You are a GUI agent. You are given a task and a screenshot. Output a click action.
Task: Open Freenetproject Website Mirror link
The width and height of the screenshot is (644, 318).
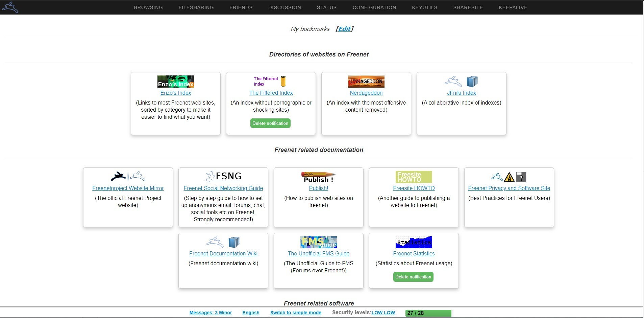pos(128,188)
